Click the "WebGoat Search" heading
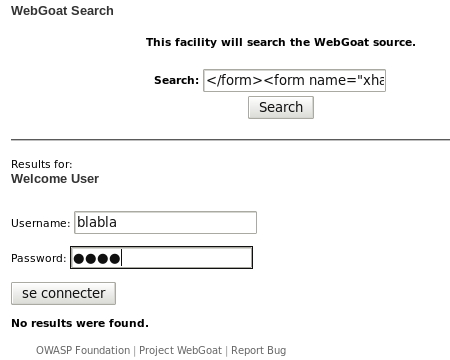 click(62, 11)
